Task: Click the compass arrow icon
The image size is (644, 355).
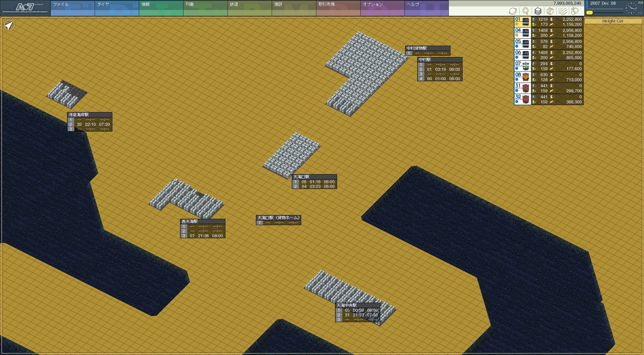Action: click(9, 25)
